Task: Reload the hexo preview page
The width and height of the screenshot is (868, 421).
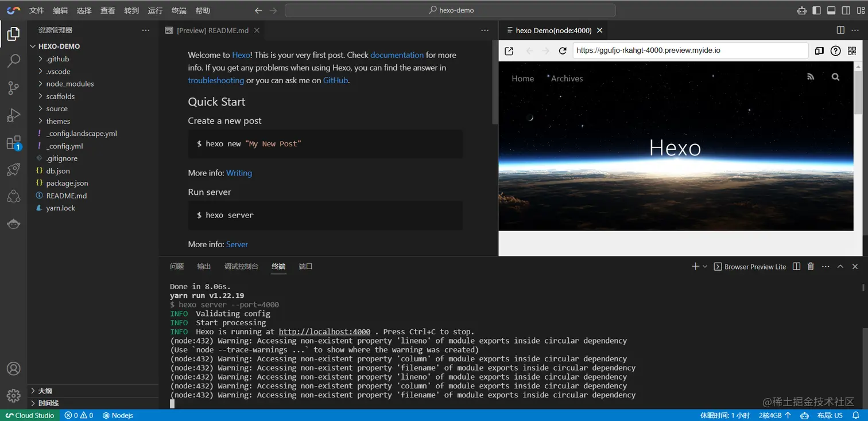Action: click(563, 51)
